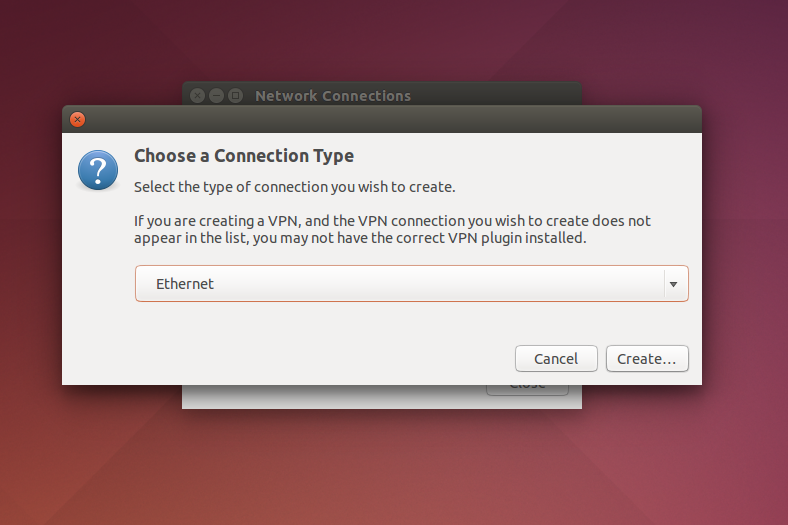Click the VPN plugin explanation paragraph
The width and height of the screenshot is (788, 525).
pyautogui.click(x=392, y=229)
